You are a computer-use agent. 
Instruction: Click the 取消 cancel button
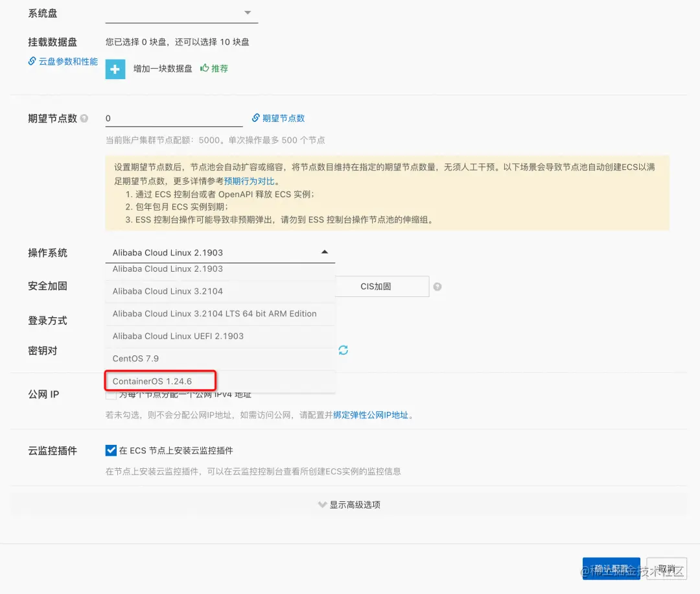coord(666,569)
